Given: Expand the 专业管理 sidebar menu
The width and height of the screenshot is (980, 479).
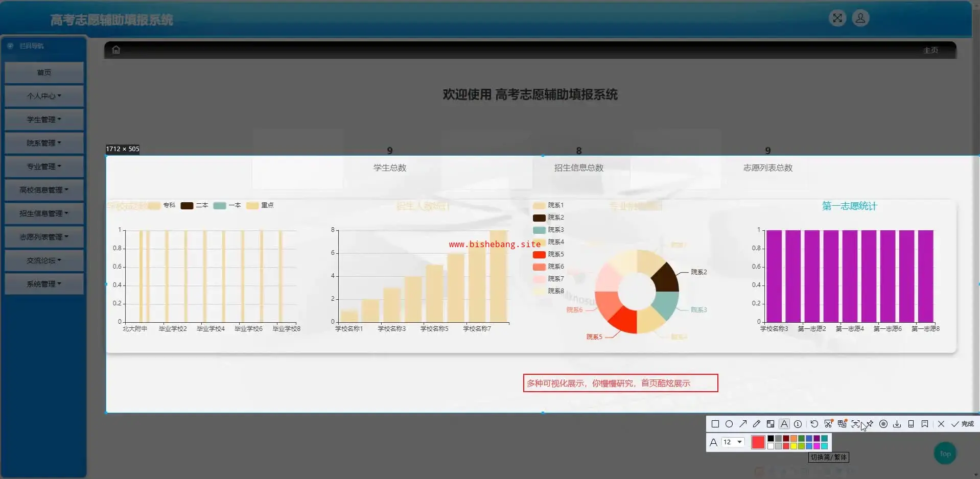Looking at the screenshot, I should [x=44, y=166].
